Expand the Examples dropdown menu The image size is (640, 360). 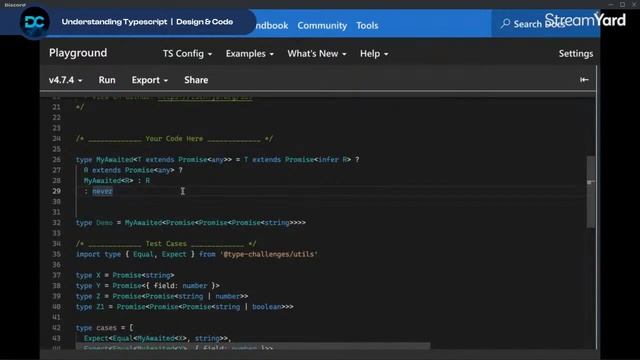coord(249,53)
